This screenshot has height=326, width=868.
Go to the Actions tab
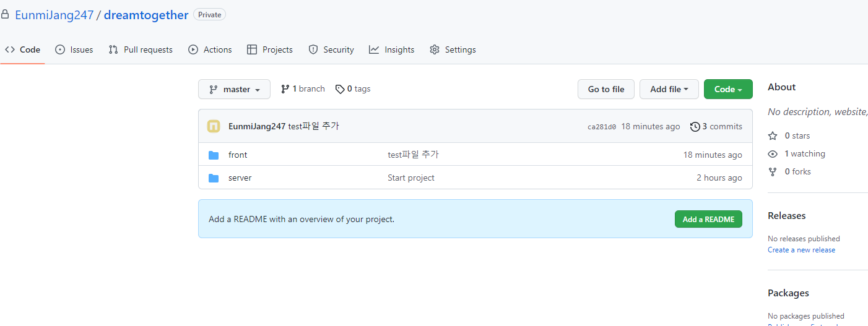point(210,49)
